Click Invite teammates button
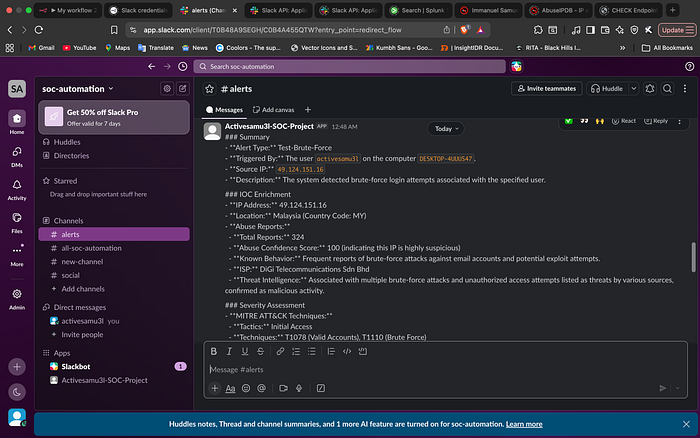 coord(546,88)
